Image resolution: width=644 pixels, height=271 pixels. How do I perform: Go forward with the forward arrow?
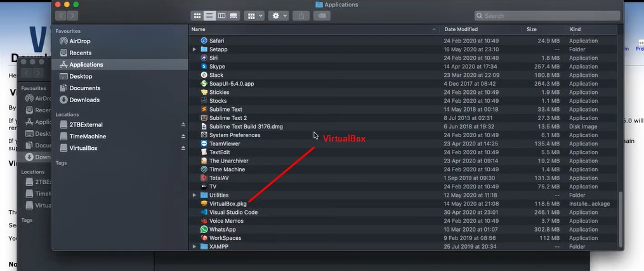tap(72, 16)
